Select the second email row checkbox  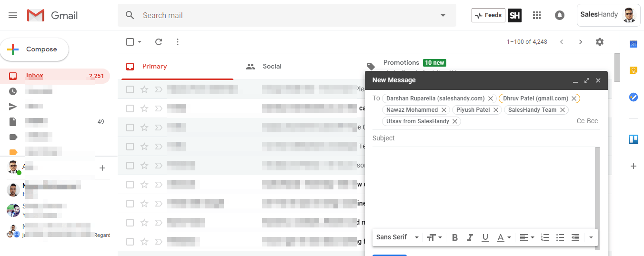[x=130, y=108]
